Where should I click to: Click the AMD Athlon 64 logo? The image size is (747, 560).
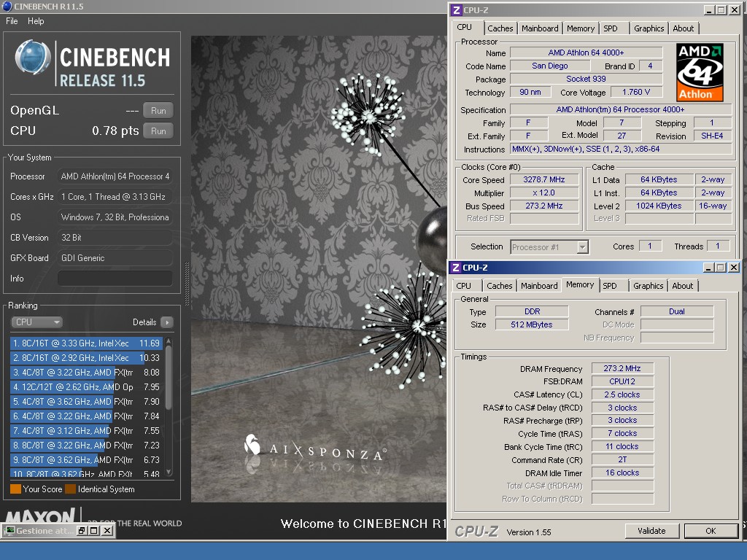pos(700,72)
